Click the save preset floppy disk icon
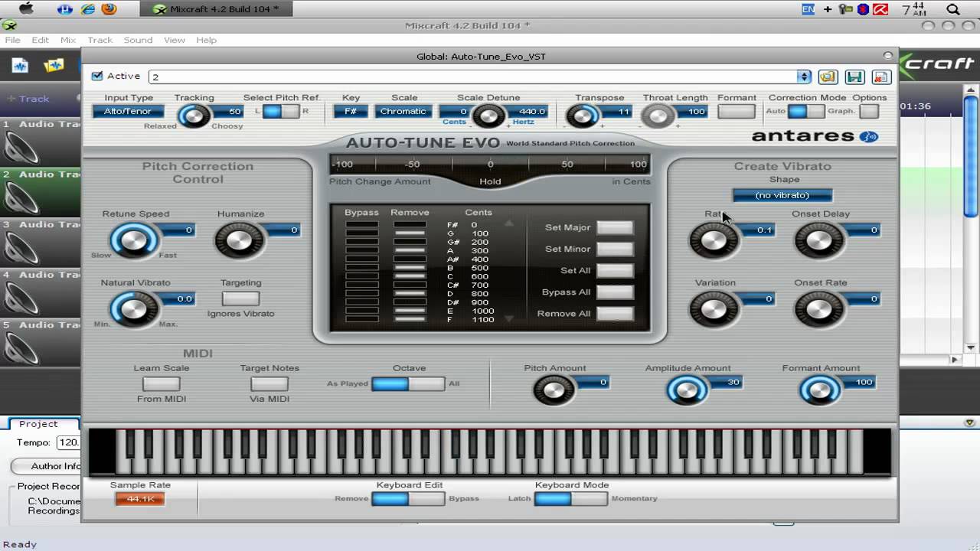 tap(854, 77)
